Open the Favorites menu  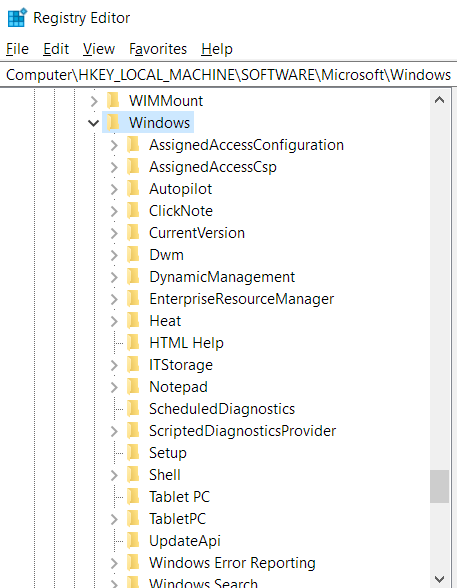(x=158, y=49)
